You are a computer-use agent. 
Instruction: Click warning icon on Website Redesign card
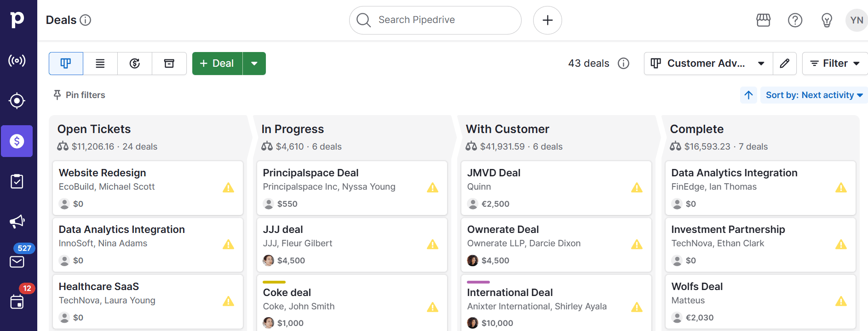coord(229,187)
